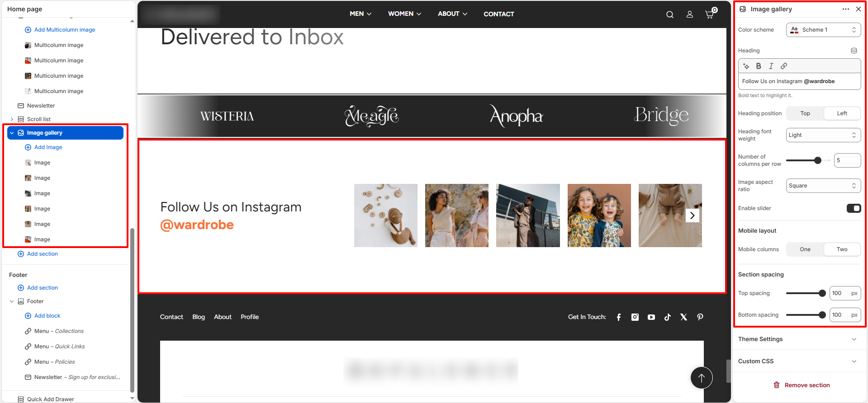Click the Contact footer link
The image size is (868, 403).
(x=171, y=317)
